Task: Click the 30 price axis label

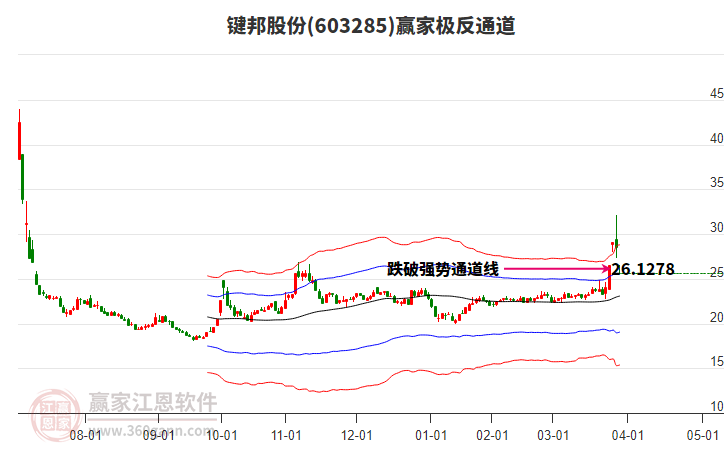Action: pos(717,228)
